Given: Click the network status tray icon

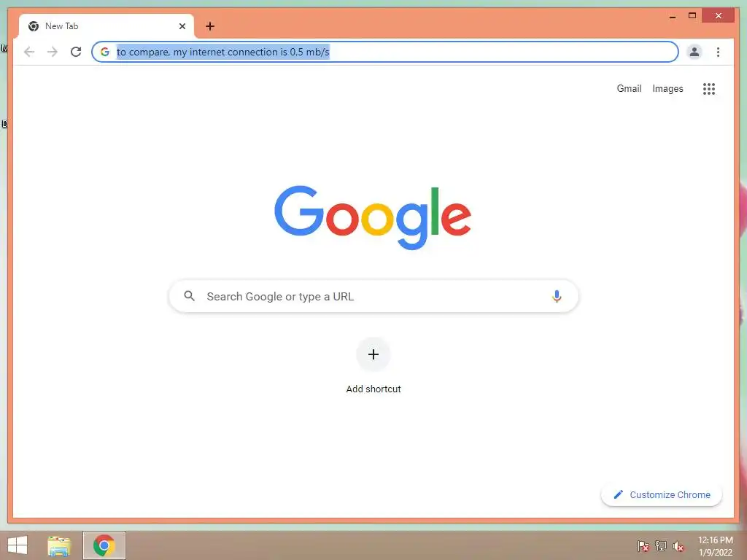Looking at the screenshot, I should click(x=661, y=545).
